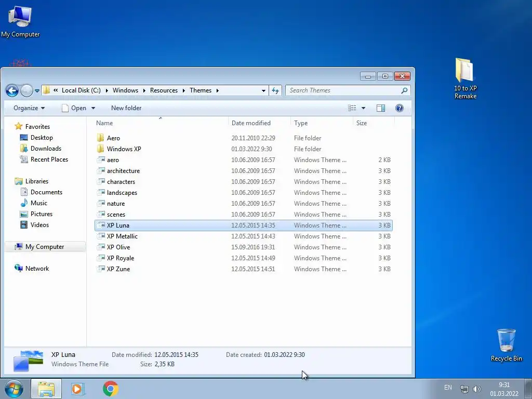Select the nature theme file icon
The height and width of the screenshot is (399, 532).
coord(101,203)
